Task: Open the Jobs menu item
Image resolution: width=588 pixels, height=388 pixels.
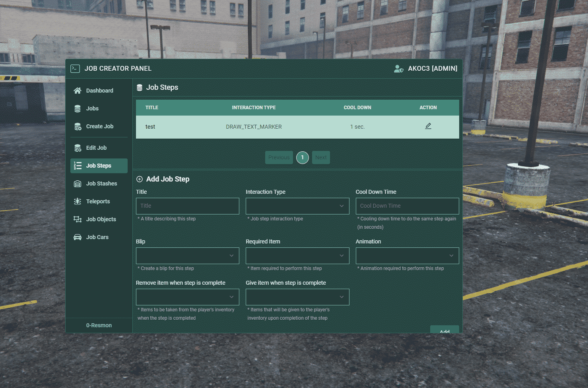Action: 99,108
